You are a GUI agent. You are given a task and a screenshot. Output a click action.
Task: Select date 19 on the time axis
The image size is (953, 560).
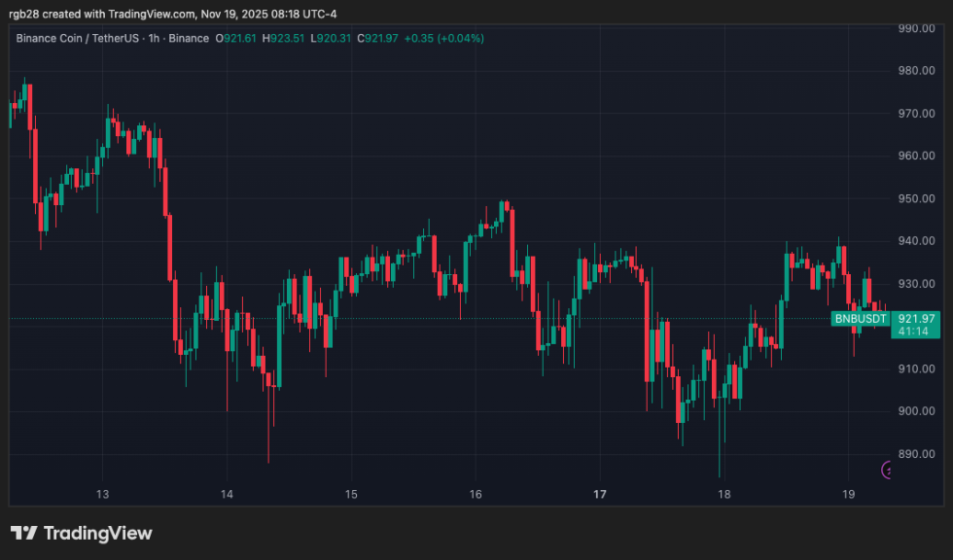[848, 494]
